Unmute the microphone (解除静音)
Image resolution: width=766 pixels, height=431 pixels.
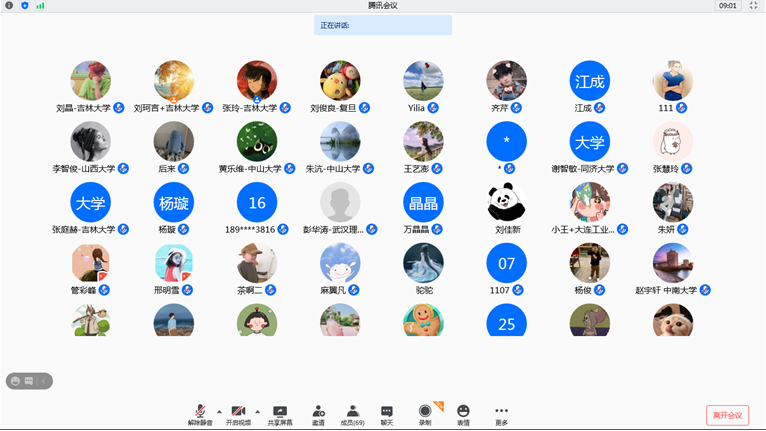(x=200, y=412)
